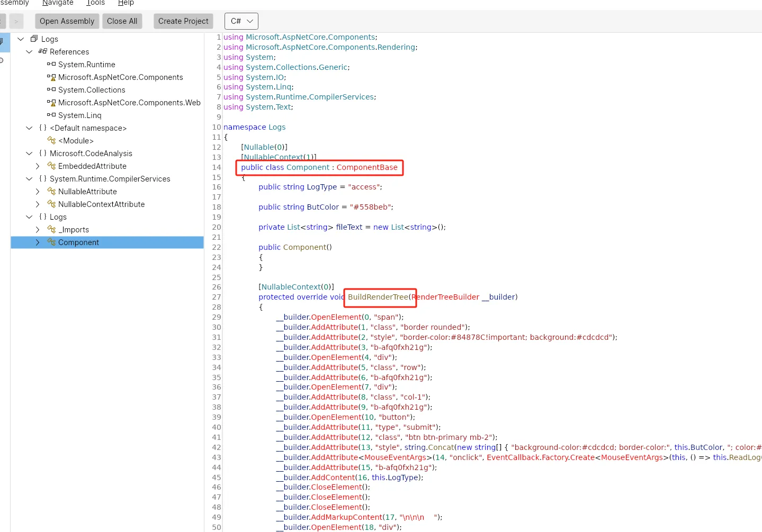Expand the NullableAttribute class node
762x532 pixels.
38,191
